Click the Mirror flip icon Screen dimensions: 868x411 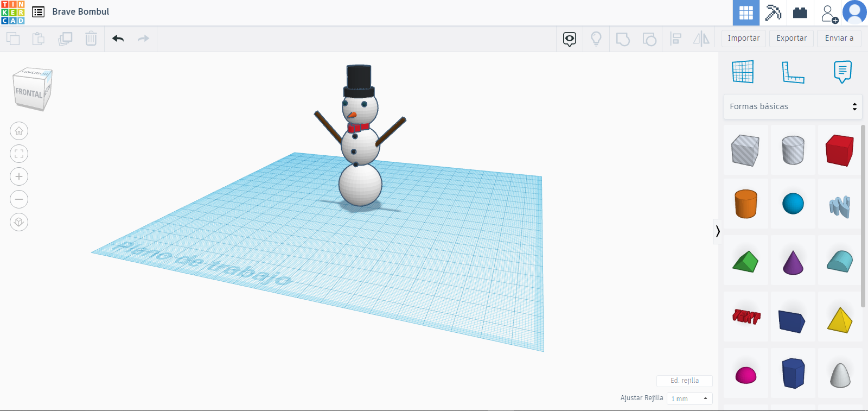(x=701, y=39)
